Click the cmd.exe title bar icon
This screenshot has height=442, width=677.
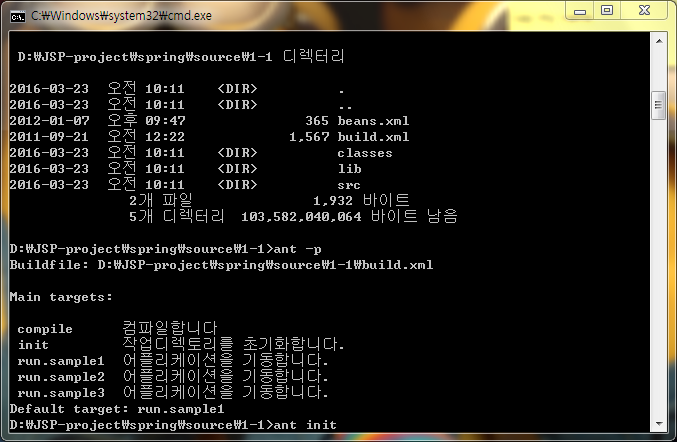[x=18, y=16]
